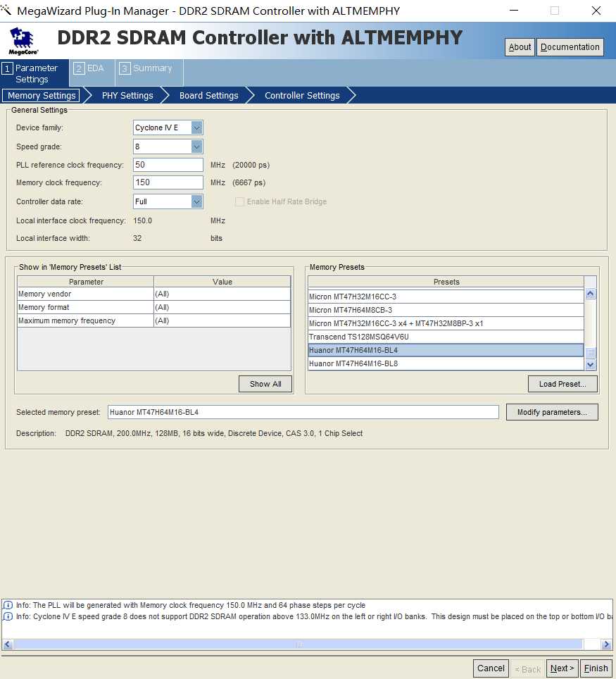Click the Presets column header
Viewport: 616px width, 679px height.
tap(446, 282)
